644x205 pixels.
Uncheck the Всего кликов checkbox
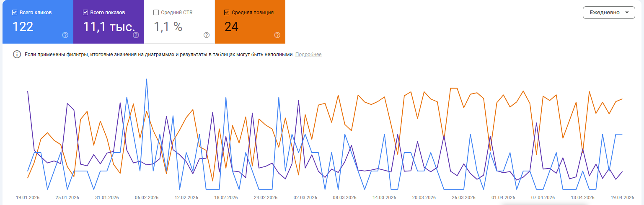[x=15, y=13]
